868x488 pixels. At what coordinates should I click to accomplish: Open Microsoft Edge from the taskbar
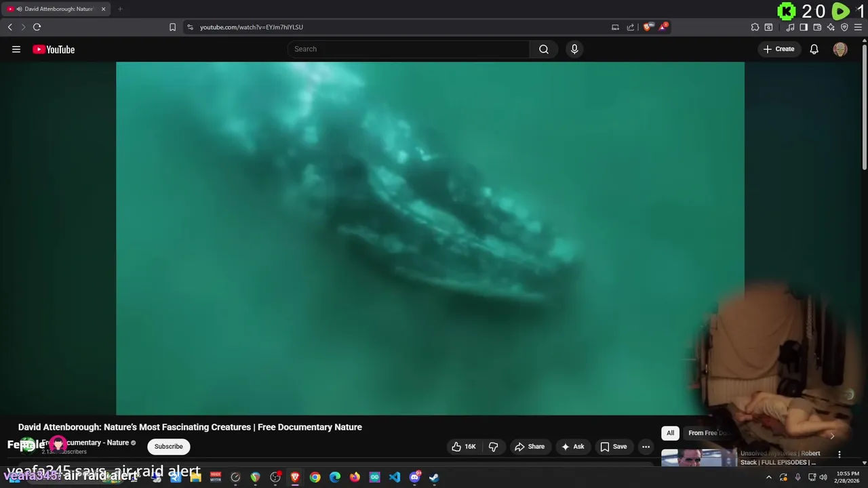(x=335, y=477)
